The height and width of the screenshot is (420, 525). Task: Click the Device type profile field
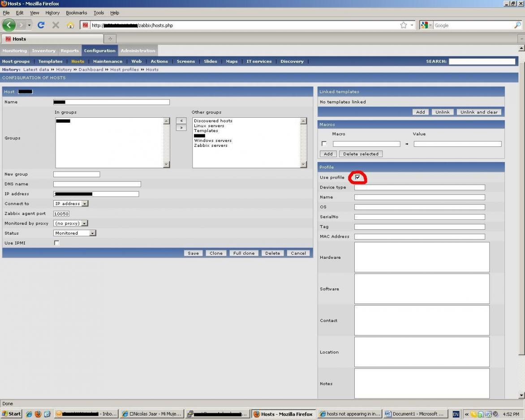tap(420, 188)
